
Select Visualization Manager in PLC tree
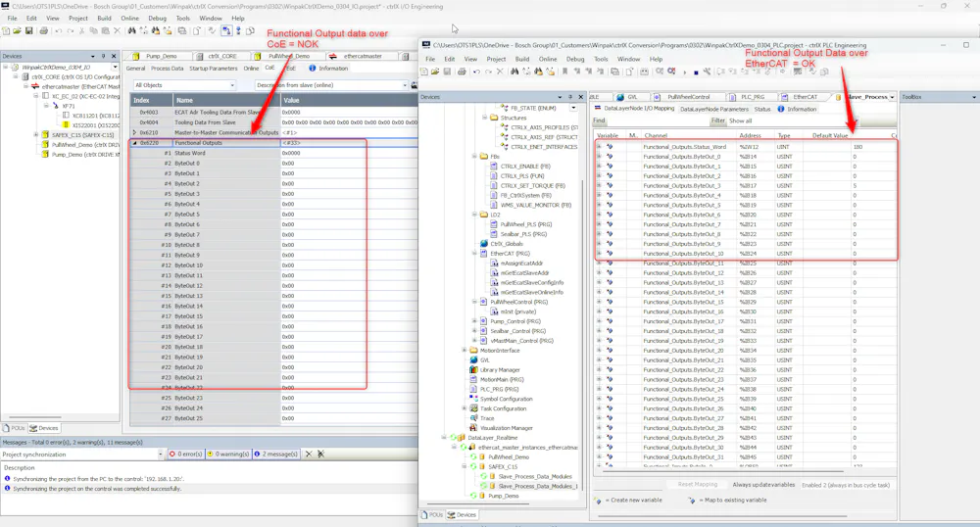507,428
